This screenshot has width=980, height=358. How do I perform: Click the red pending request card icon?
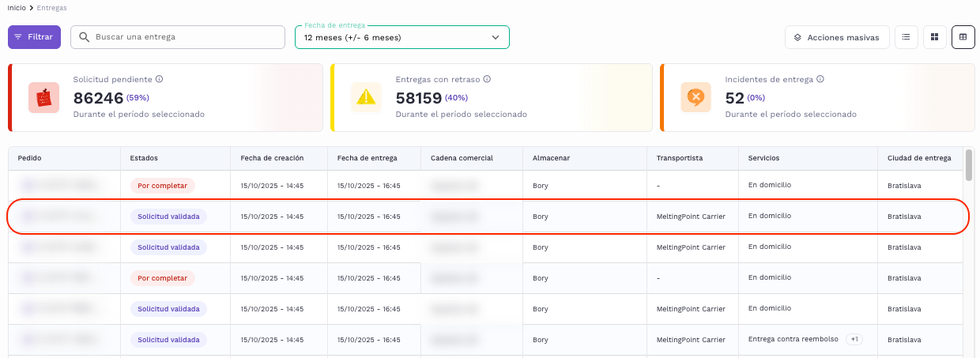point(44,97)
